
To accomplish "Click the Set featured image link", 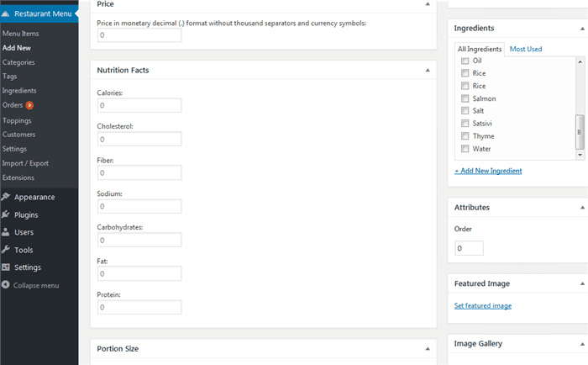I will point(482,305).
